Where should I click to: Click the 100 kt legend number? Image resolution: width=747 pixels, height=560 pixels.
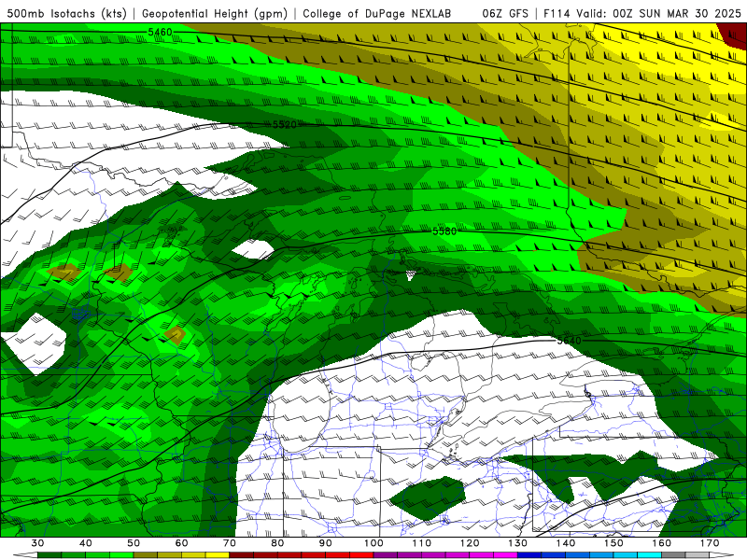(x=373, y=543)
